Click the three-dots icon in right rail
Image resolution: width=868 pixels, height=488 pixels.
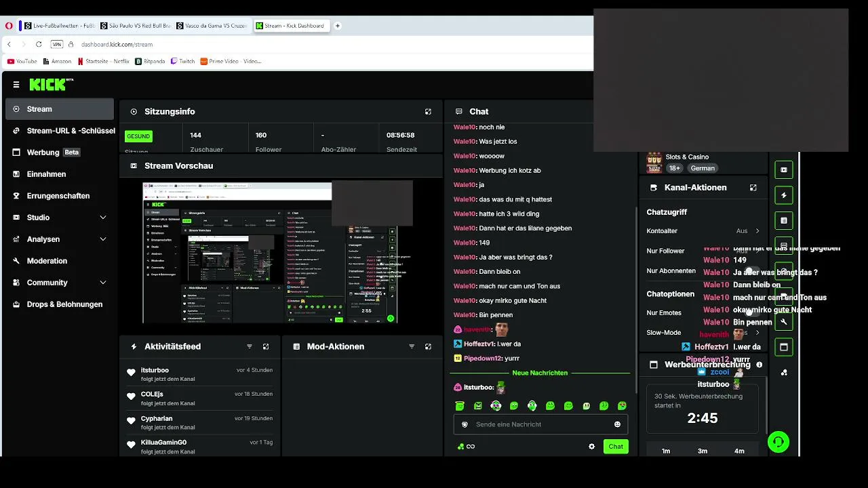coord(784,372)
